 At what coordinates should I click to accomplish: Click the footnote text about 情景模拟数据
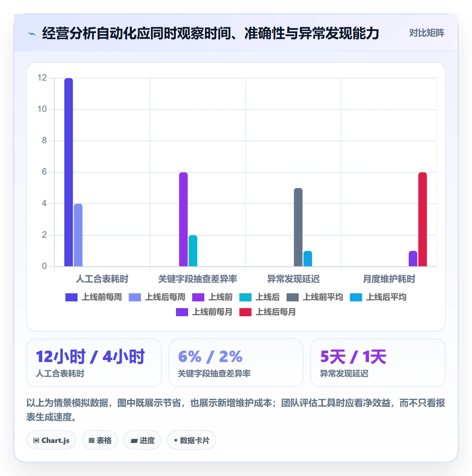click(236, 410)
